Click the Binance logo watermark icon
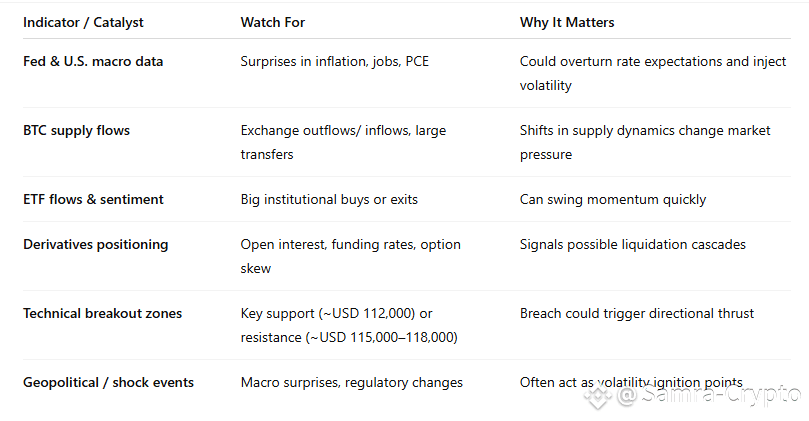 [x=597, y=397]
